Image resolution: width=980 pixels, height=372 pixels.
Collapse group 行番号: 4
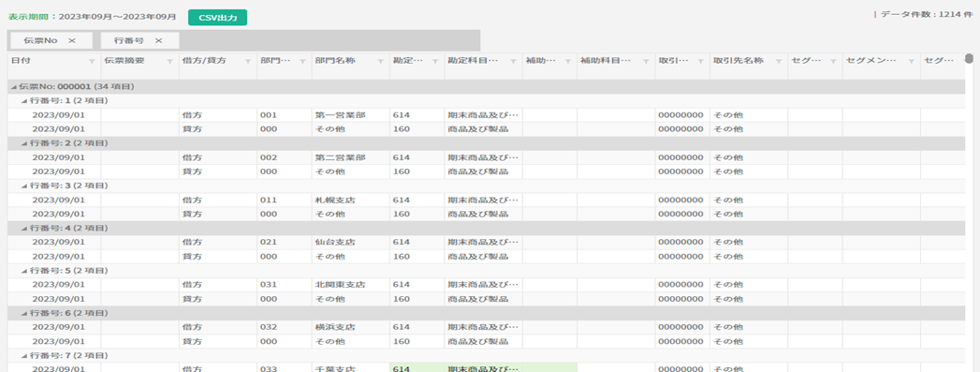pyautogui.click(x=24, y=229)
